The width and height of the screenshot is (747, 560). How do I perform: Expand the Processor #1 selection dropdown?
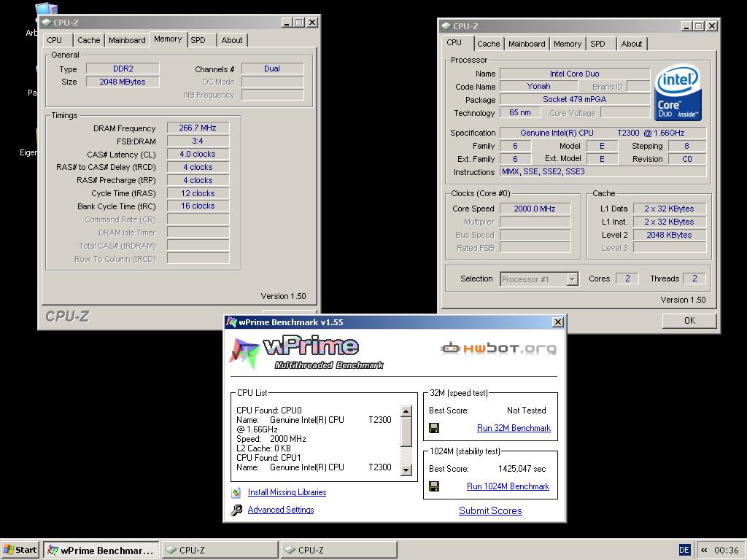572,279
